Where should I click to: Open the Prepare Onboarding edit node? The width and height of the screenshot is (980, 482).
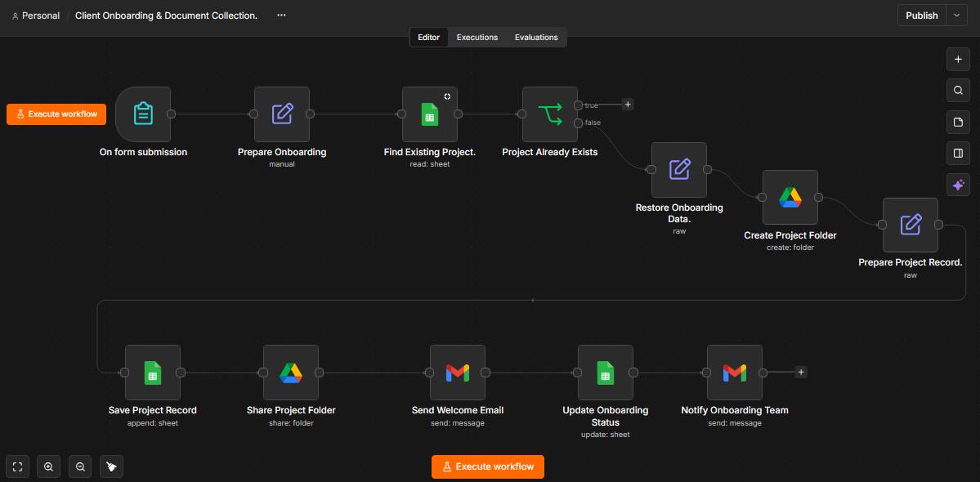(x=282, y=114)
